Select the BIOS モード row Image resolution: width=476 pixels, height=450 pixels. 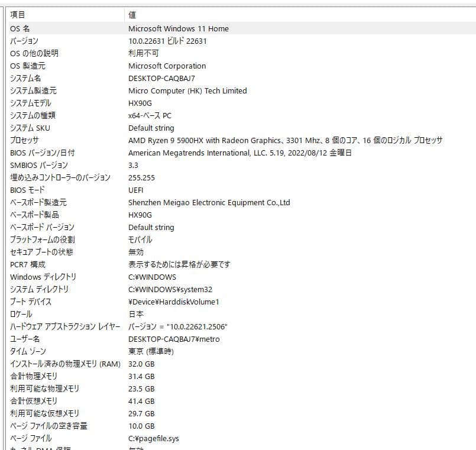[27, 190]
